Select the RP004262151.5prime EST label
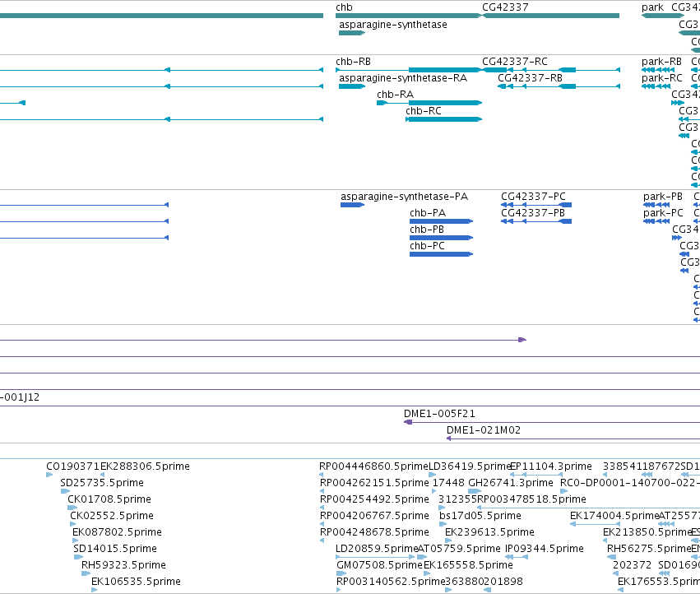700x594 pixels. coord(374,483)
